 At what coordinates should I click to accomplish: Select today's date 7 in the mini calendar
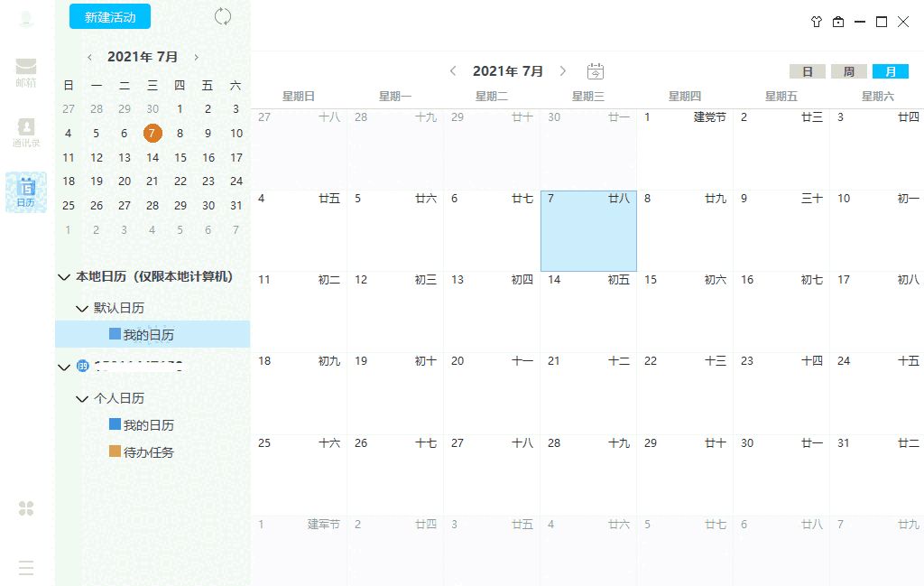coord(152,133)
